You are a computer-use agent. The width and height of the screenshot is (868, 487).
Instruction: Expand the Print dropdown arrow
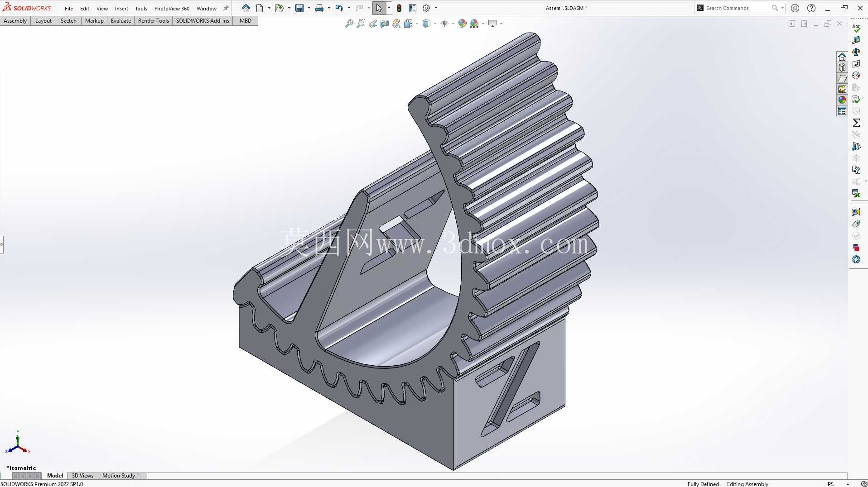tap(329, 8)
